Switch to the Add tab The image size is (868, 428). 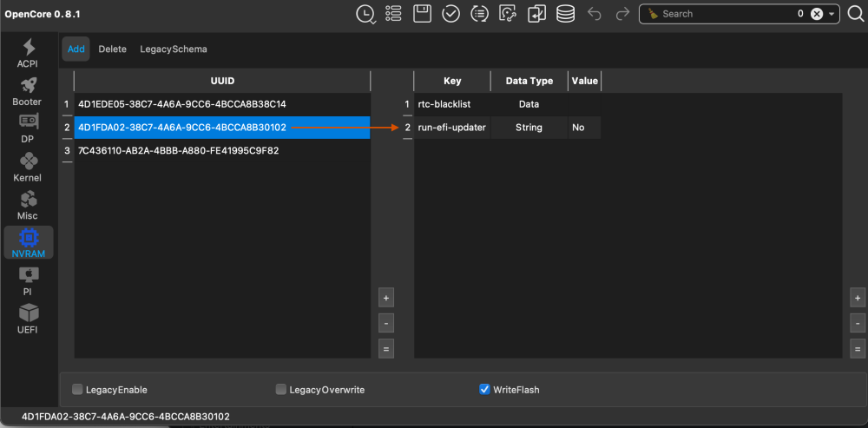76,49
